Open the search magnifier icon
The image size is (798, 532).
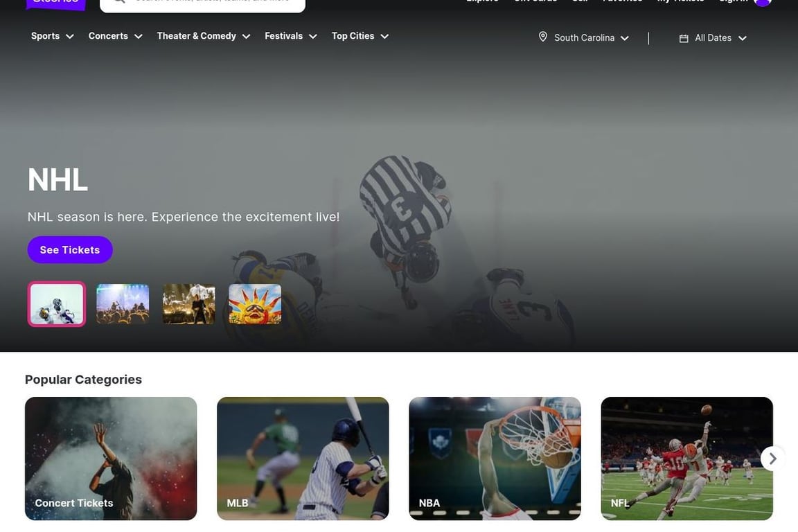pos(118,1)
